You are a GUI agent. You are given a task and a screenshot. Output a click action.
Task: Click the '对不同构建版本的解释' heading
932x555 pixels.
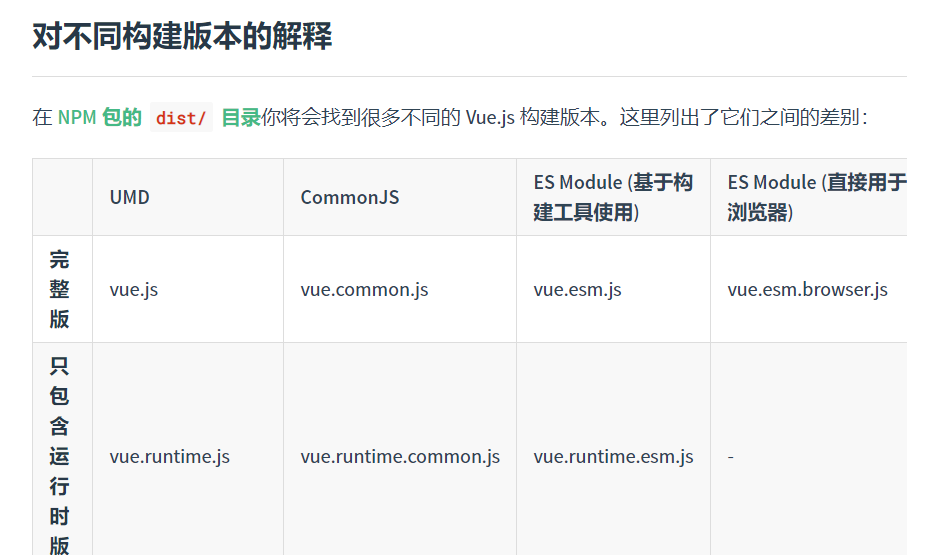point(182,36)
